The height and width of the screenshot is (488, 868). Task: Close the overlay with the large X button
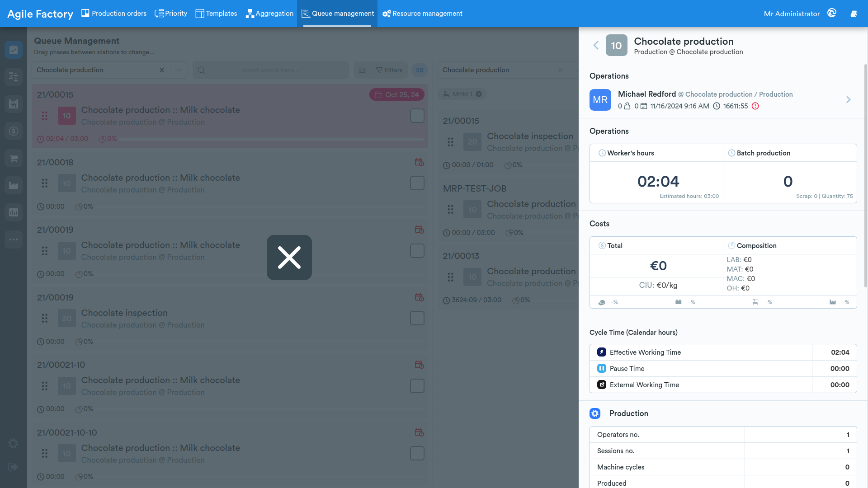pyautogui.click(x=289, y=258)
